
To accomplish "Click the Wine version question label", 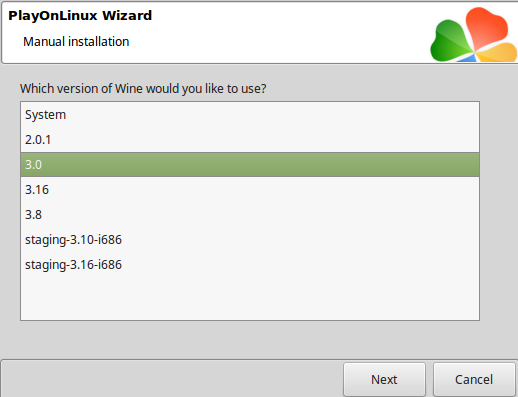I will (x=143, y=89).
